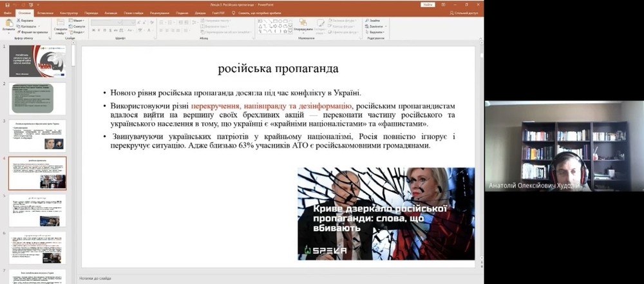
Task: Click the Sign in (Увійти) button
Action: tap(428, 5)
